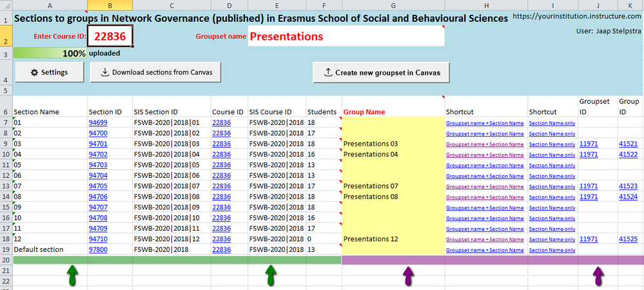Select Group Name cell 'Presentations 12'
The height and width of the screenshot is (290, 644).
[x=393, y=239]
